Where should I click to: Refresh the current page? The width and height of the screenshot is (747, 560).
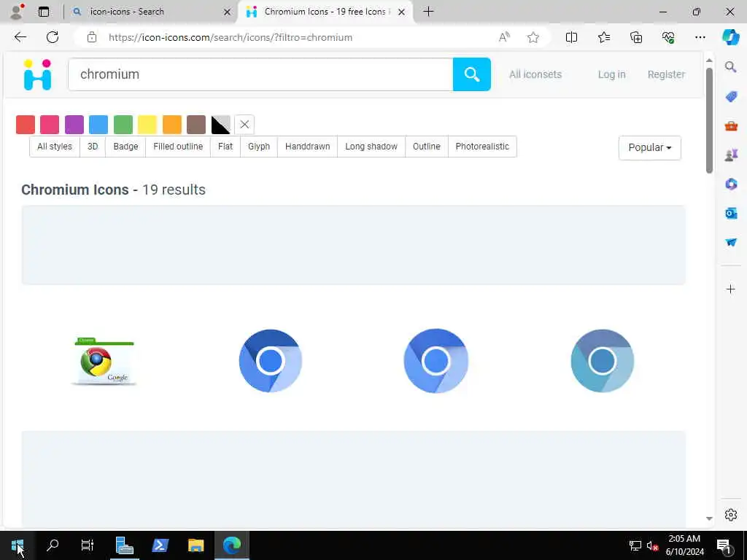[x=53, y=37]
